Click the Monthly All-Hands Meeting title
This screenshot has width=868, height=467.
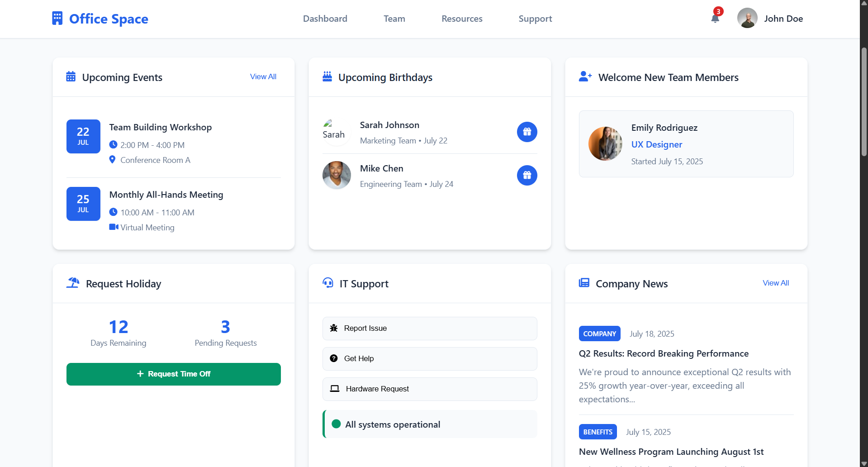(166, 195)
